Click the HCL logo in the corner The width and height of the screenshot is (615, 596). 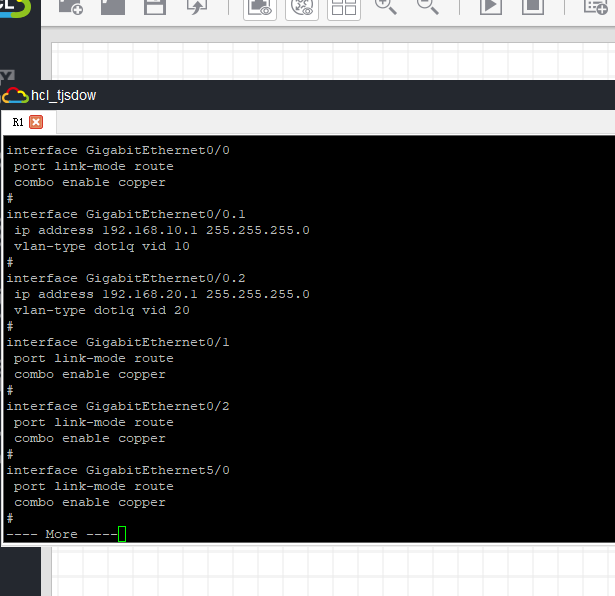(x=16, y=9)
